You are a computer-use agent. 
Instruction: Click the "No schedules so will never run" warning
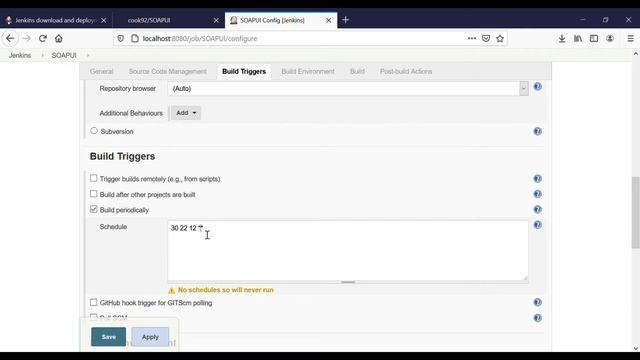[x=225, y=290]
